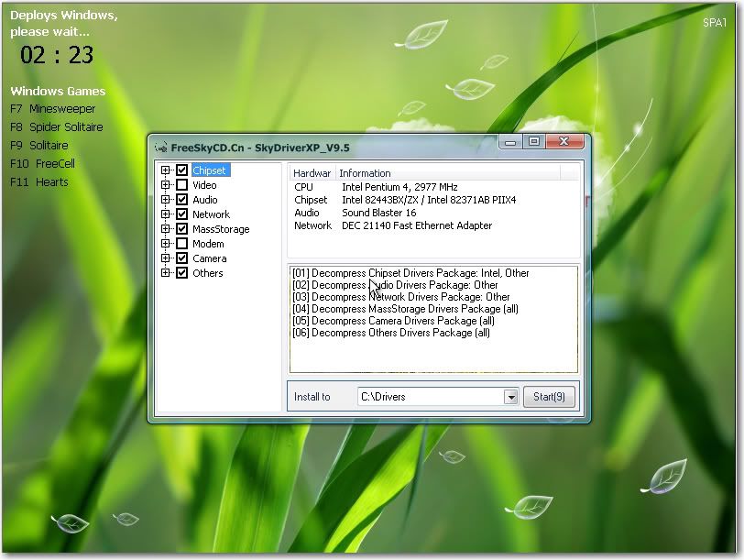This screenshot has height=560, width=744.
Task: Disable the MassStorage checkbox
Action: 181,229
